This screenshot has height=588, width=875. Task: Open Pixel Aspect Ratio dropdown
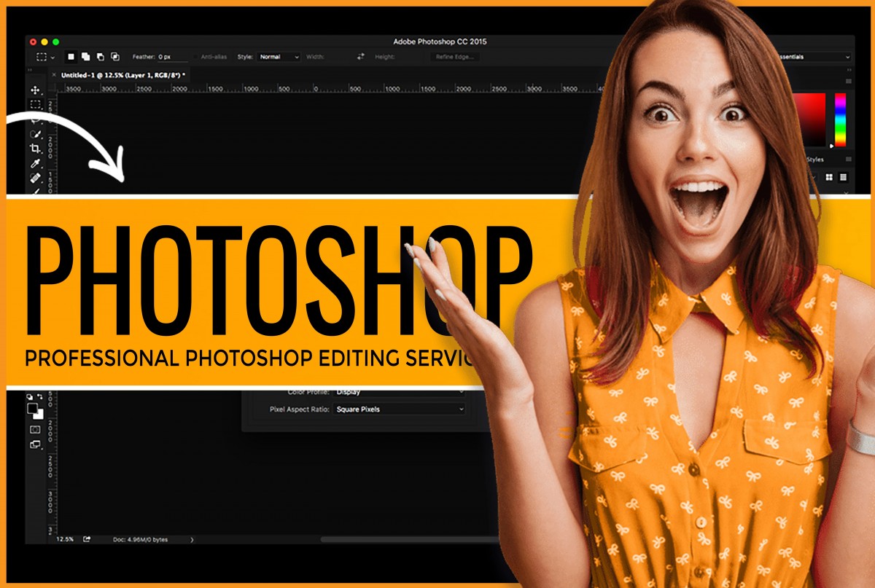click(x=399, y=409)
